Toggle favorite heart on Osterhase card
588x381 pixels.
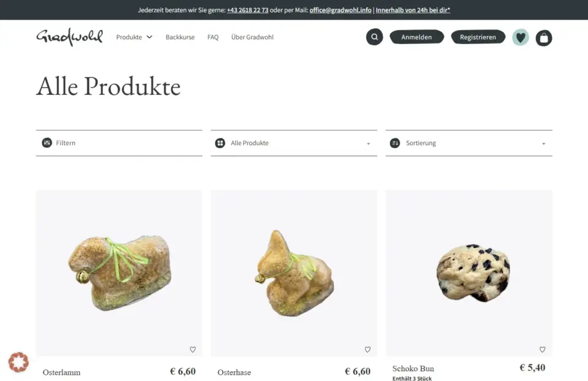[367, 350]
